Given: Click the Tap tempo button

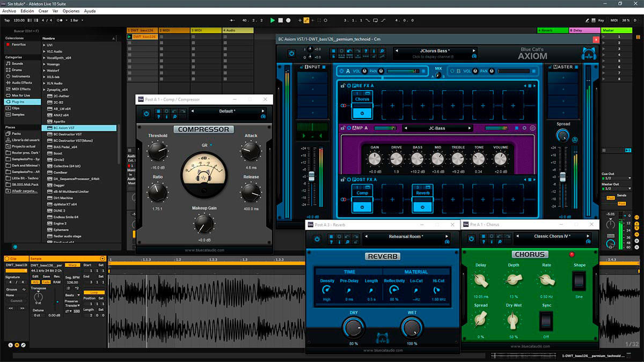Looking at the screenshot, I should pyautogui.click(x=7, y=20).
